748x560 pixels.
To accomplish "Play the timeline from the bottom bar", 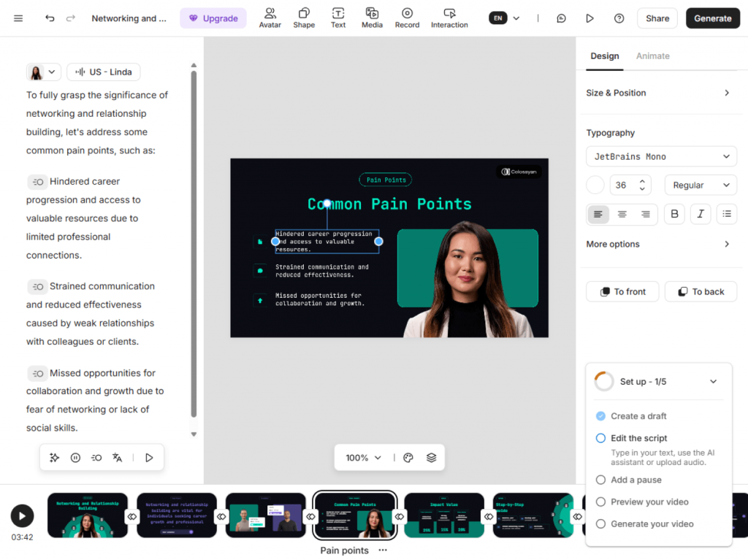I will click(x=22, y=515).
